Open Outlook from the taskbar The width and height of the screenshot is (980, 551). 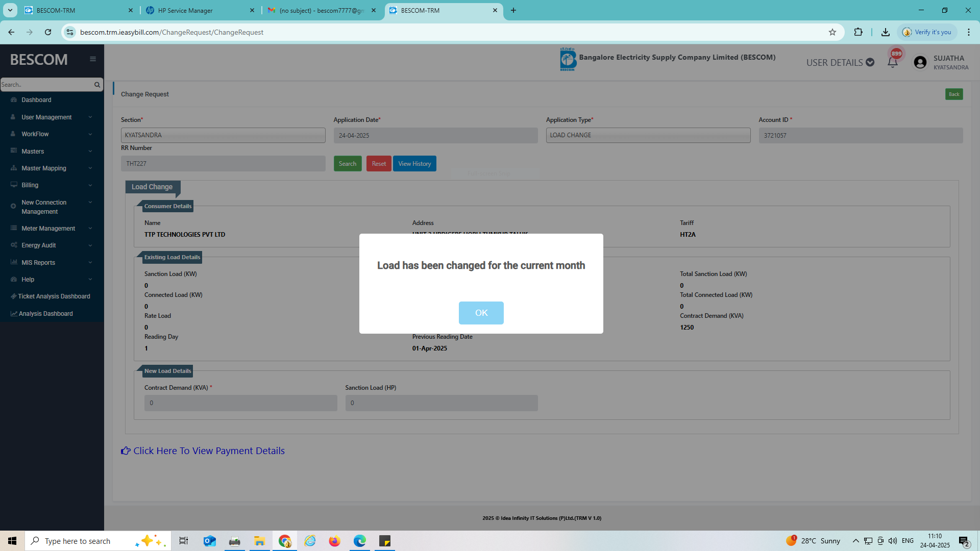pos(209,541)
